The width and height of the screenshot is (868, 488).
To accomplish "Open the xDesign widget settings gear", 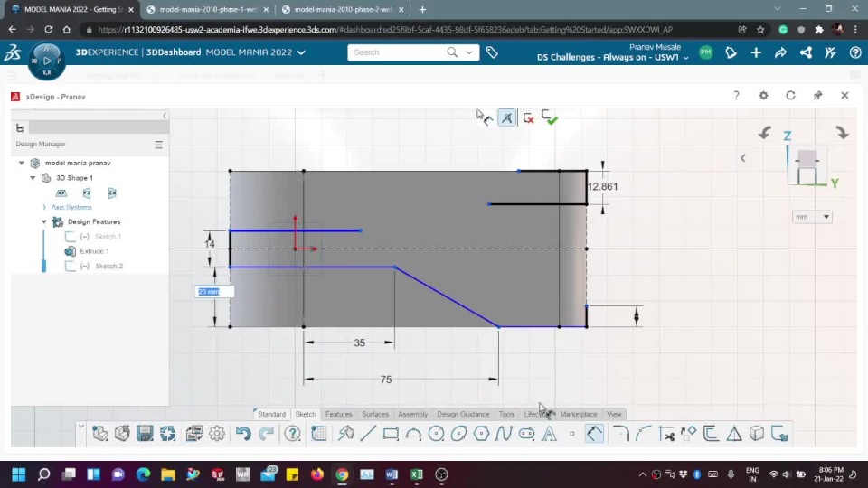I will (x=763, y=96).
